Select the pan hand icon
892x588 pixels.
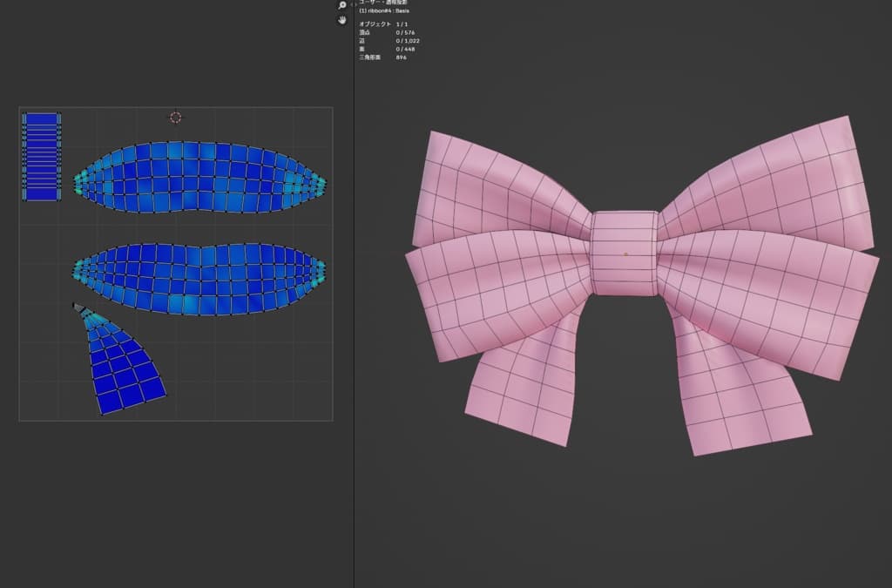coord(342,19)
